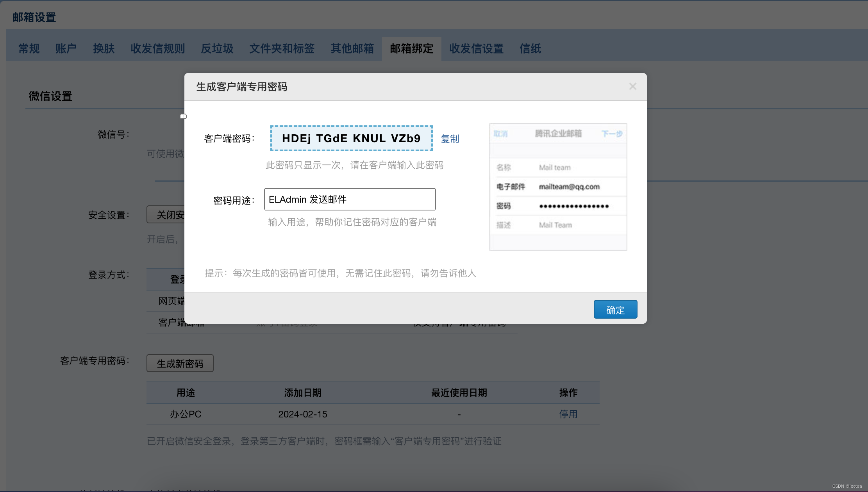The width and height of the screenshot is (868, 492).
Task: Open the 换肤 tab
Action: [104, 48]
